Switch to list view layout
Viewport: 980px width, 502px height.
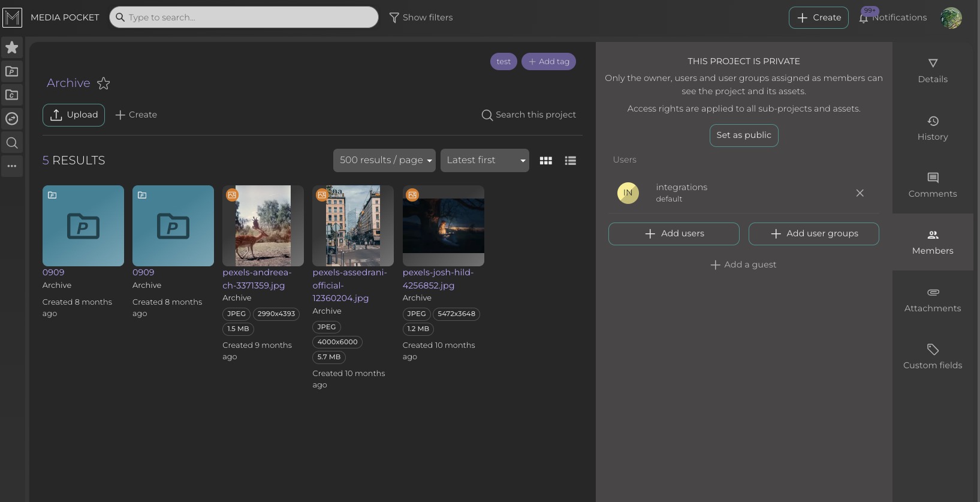point(570,161)
